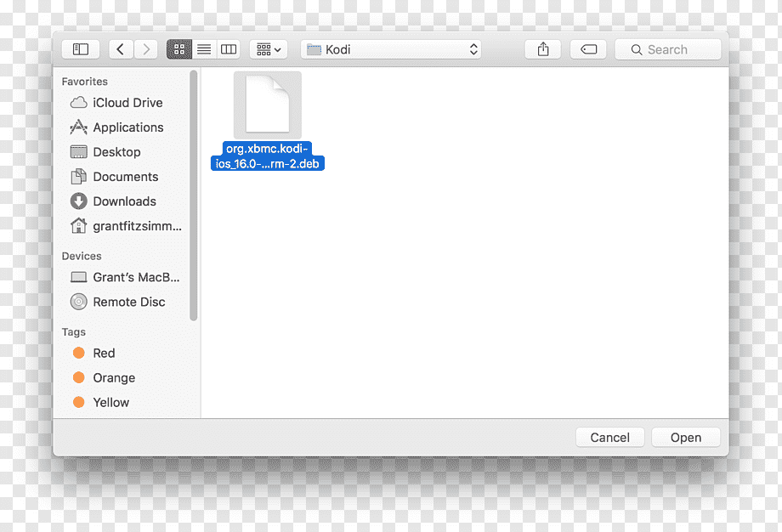Click the Applications sidebar icon
The image size is (782, 532).
coord(78,127)
